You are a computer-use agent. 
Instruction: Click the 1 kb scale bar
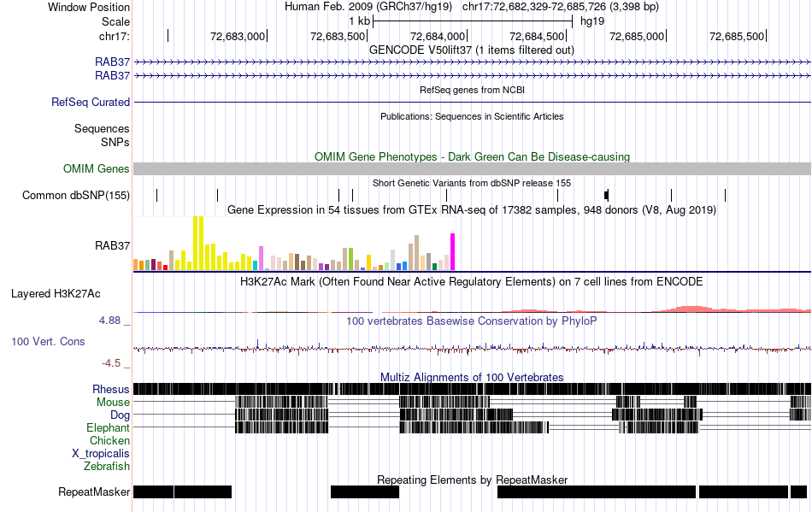473,21
